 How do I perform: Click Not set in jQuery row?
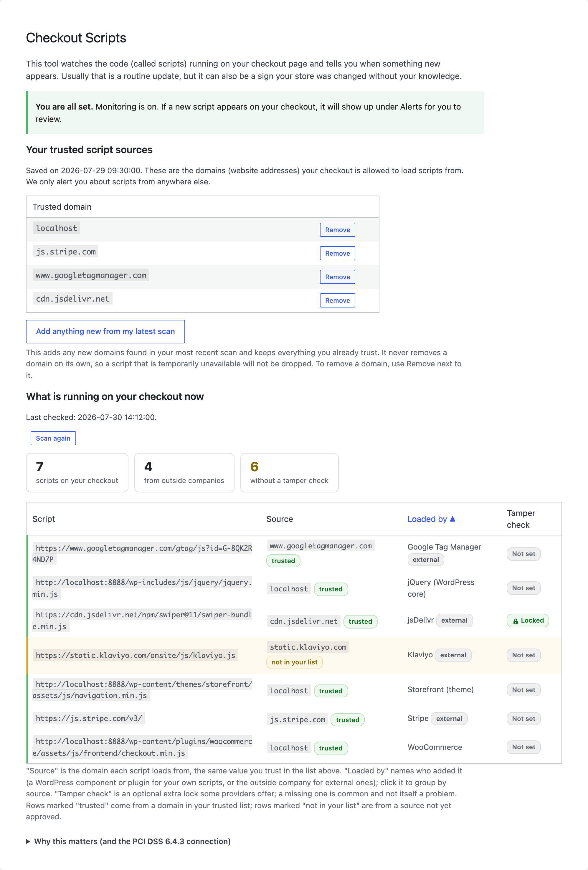click(523, 588)
